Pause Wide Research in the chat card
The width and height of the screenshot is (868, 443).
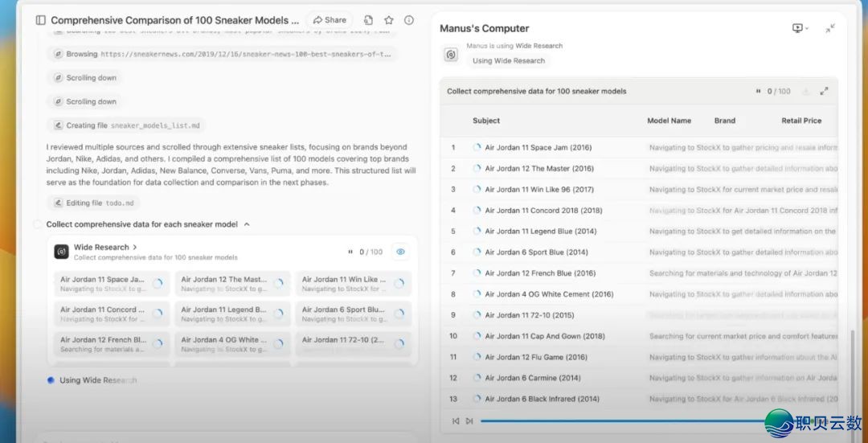350,252
